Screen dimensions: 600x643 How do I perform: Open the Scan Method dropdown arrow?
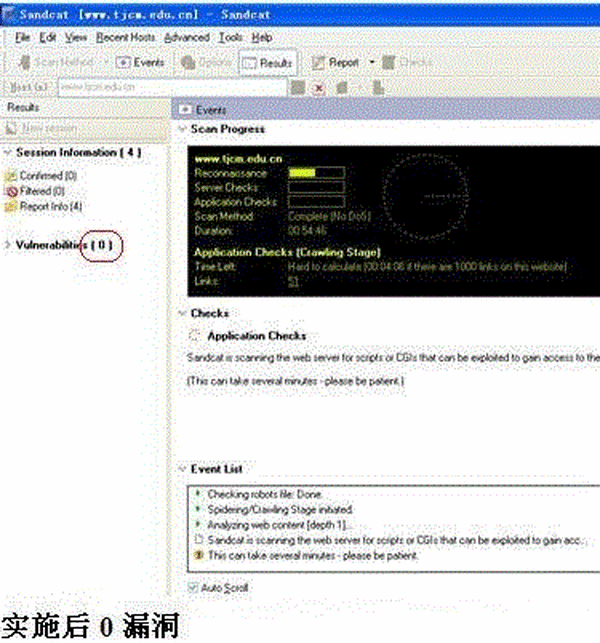[106, 62]
